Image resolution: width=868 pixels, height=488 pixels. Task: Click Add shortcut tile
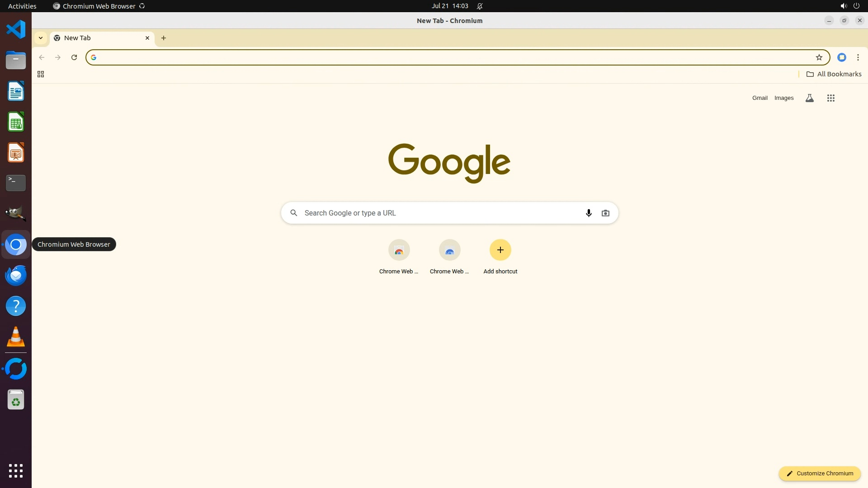click(500, 250)
